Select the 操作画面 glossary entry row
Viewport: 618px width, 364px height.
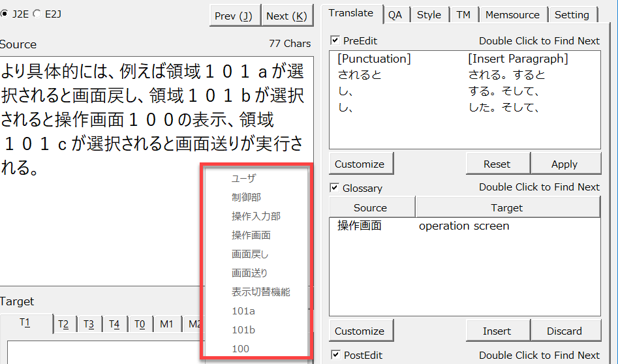click(x=423, y=226)
